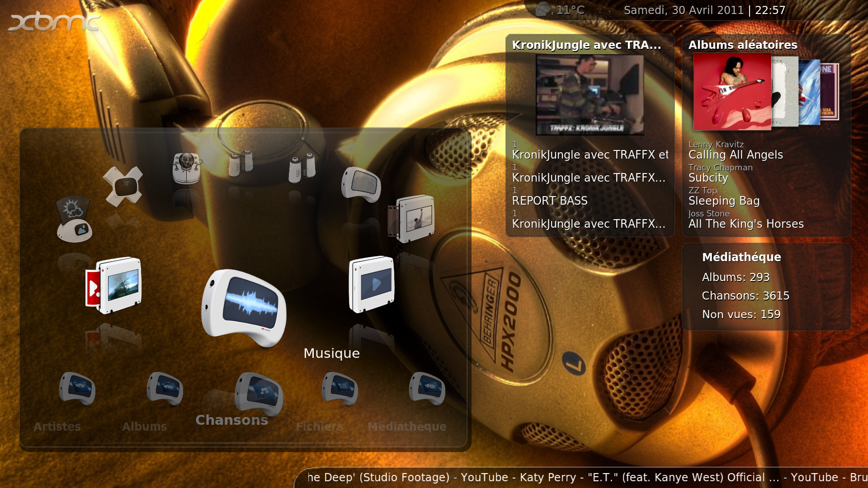Play the REPORT BASS entry

550,201
